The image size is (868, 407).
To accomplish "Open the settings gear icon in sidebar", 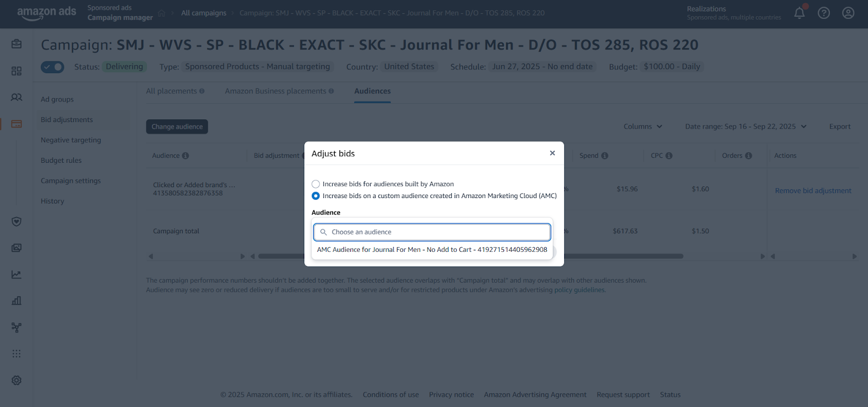I will click(17, 380).
